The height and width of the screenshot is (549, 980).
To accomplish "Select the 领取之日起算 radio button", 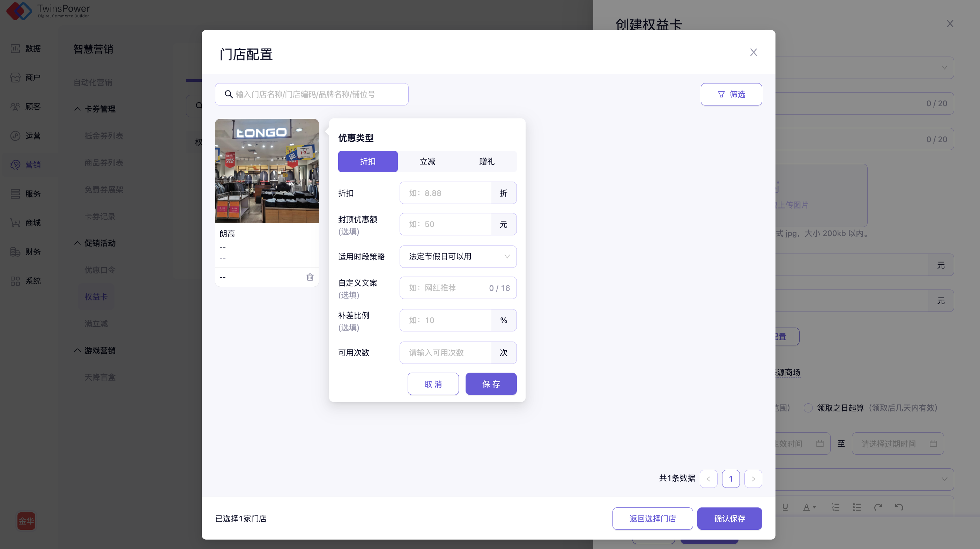I will click(x=808, y=408).
